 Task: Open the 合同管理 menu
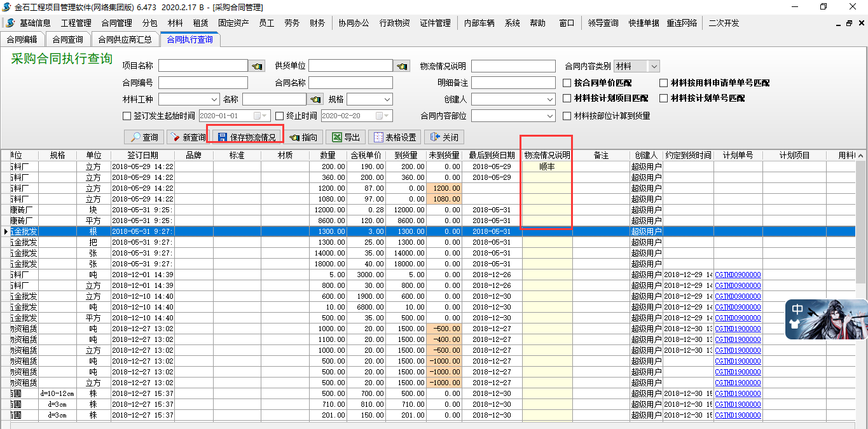tap(116, 23)
